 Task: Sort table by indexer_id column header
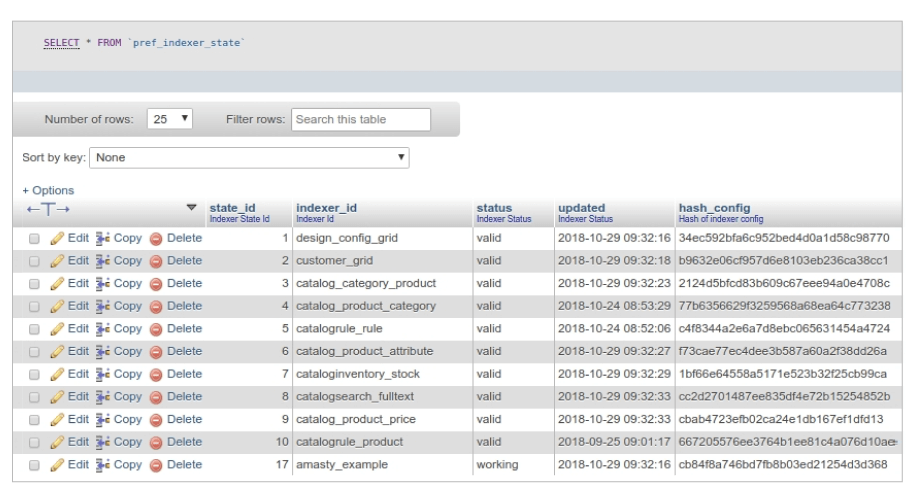[x=326, y=207]
